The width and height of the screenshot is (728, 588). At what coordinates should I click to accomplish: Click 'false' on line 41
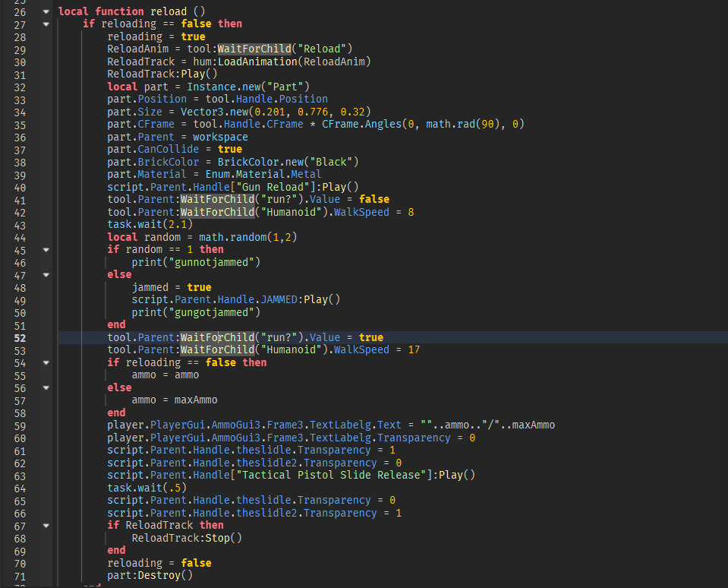374,199
